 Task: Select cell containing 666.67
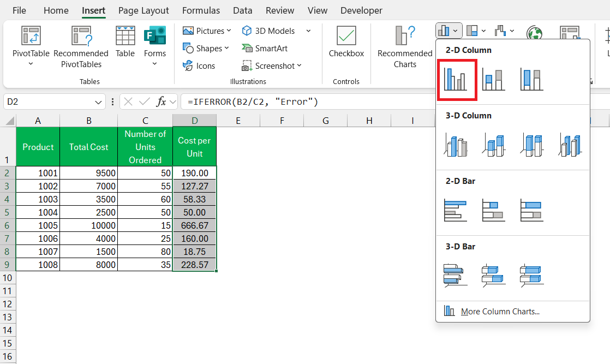(x=195, y=225)
